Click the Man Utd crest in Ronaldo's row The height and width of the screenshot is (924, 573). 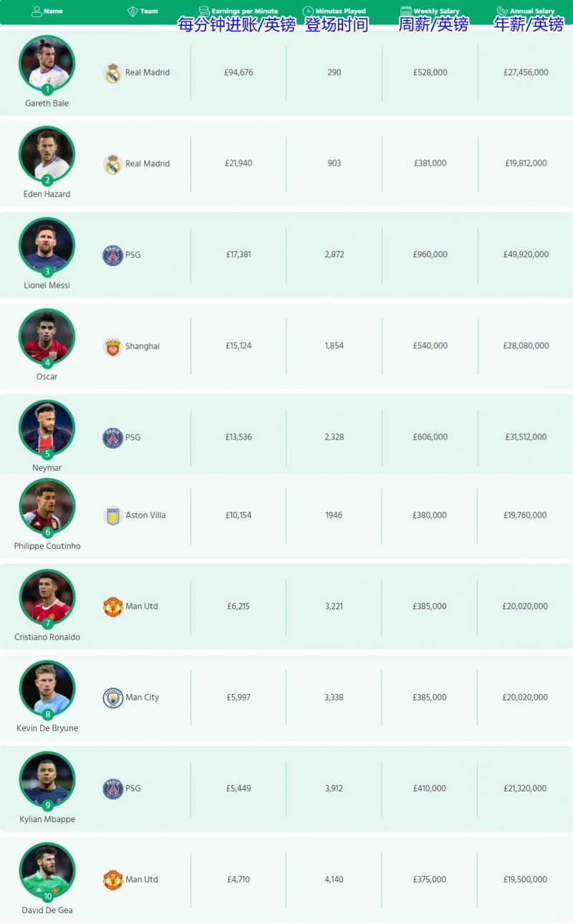tap(112, 606)
